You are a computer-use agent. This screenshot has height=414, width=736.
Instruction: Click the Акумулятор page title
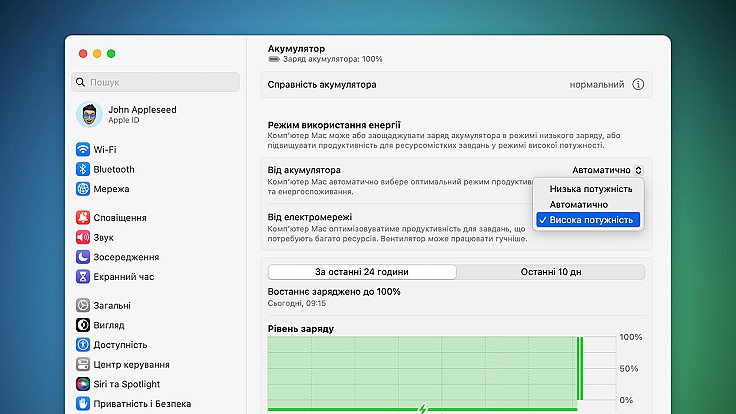click(296, 48)
